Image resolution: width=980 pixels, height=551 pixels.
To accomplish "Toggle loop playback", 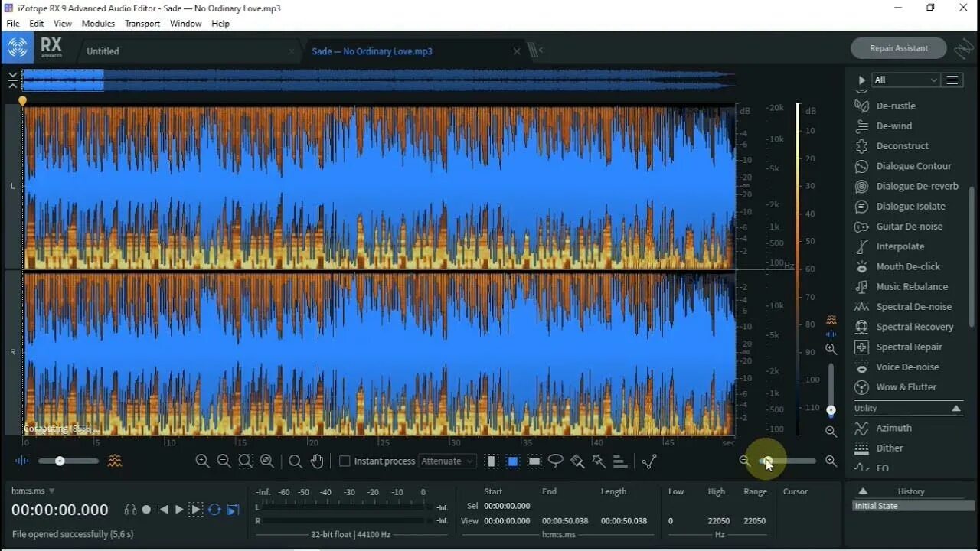I will coord(214,510).
